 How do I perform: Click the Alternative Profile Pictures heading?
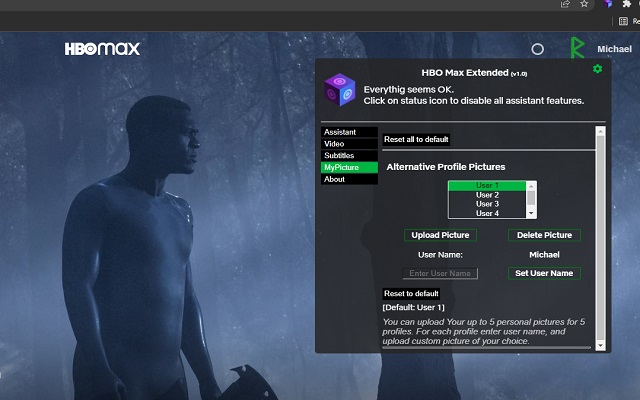(446, 167)
